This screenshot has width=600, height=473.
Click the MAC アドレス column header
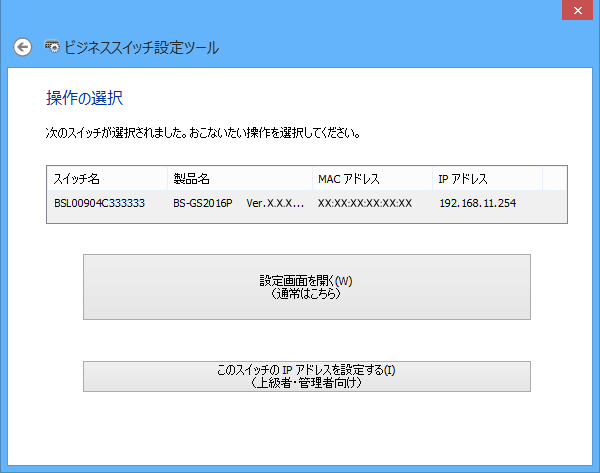[x=373, y=179]
